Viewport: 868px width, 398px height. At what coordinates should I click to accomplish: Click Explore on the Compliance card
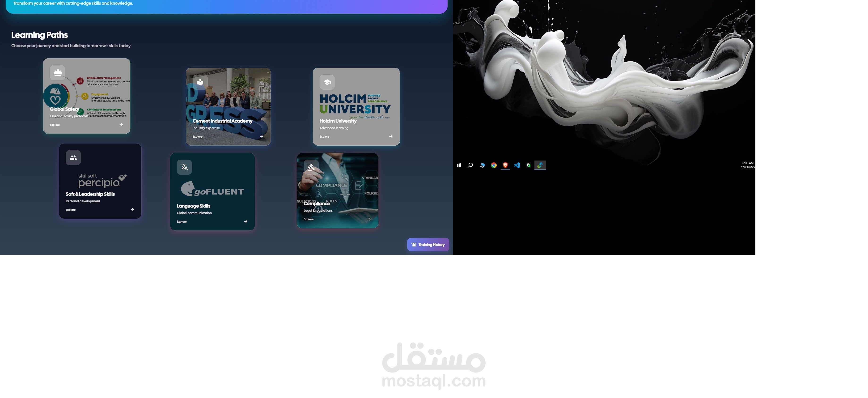[x=308, y=219]
